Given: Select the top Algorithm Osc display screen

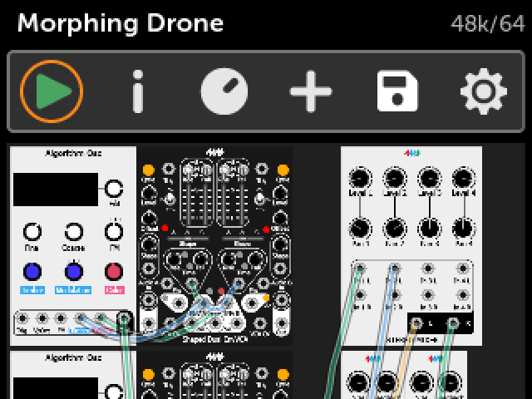Looking at the screenshot, I should click(56, 190).
